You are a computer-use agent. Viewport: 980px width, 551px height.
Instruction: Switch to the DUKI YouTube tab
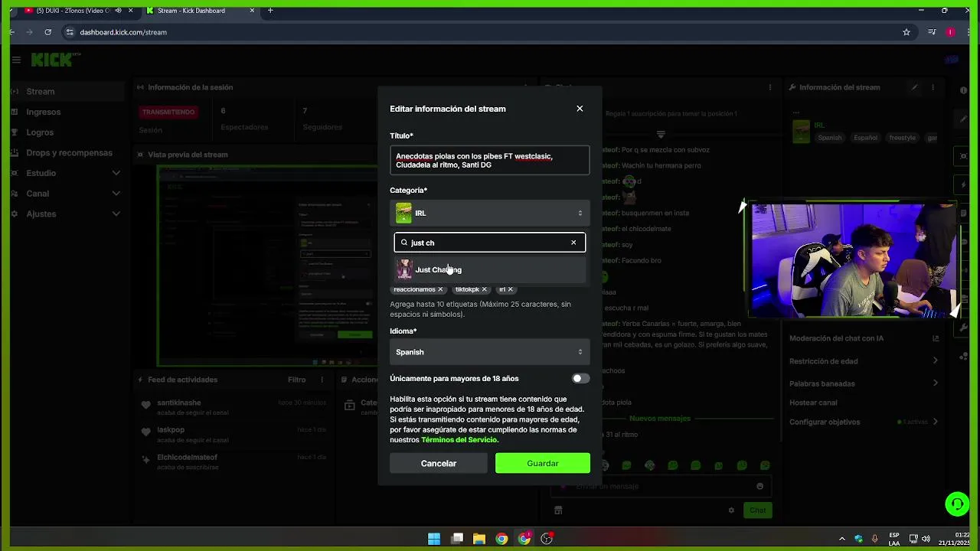click(x=73, y=11)
